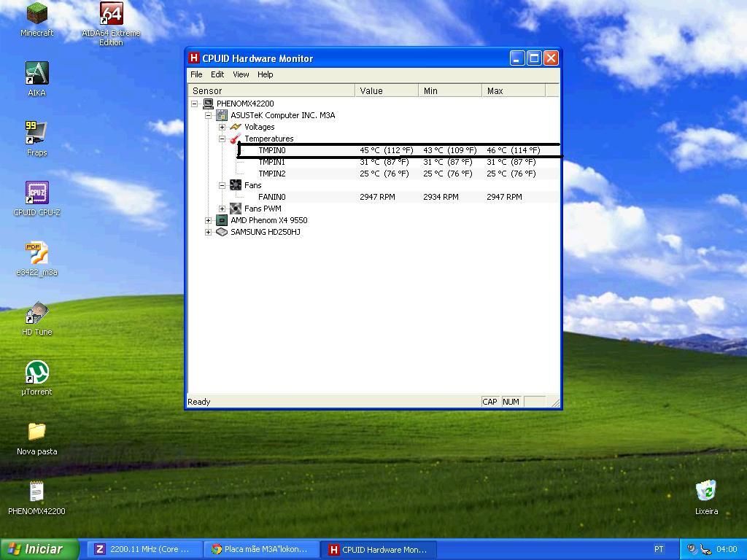Viewport: 747px width, 560px height.
Task: Click the FANIN0 value 2947 RPM
Action: [377, 197]
